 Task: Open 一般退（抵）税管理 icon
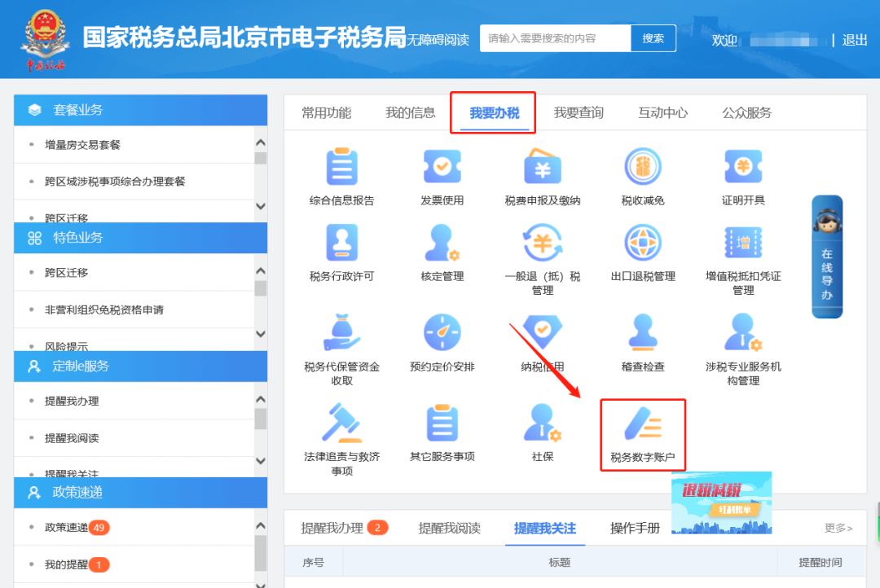542,243
